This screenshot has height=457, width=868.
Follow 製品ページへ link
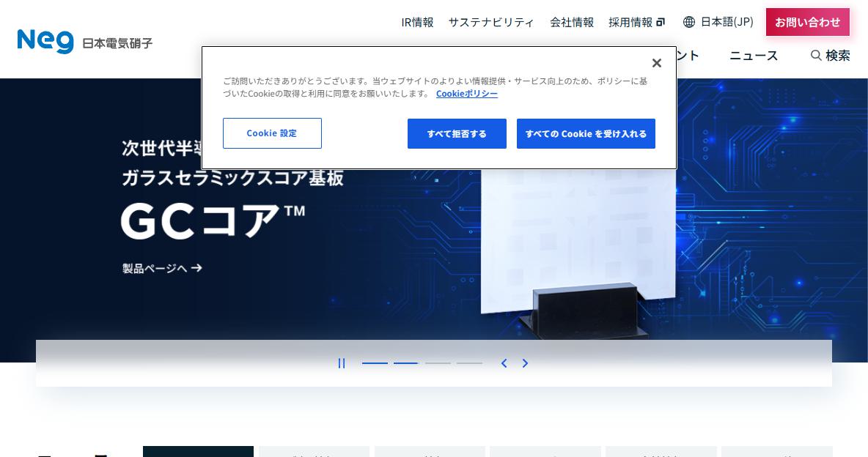162,268
